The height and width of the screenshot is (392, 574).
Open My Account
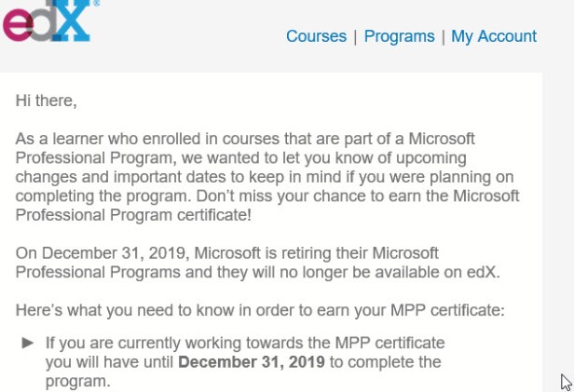click(x=494, y=36)
